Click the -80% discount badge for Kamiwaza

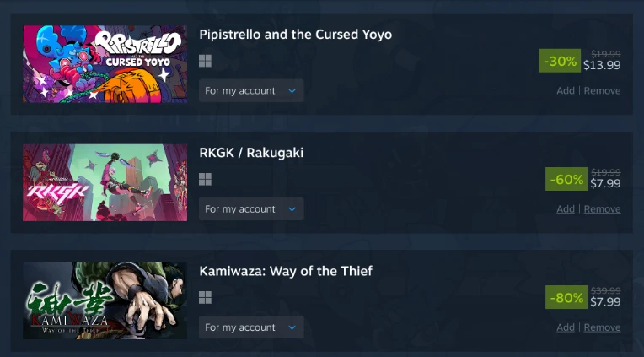[566, 297]
